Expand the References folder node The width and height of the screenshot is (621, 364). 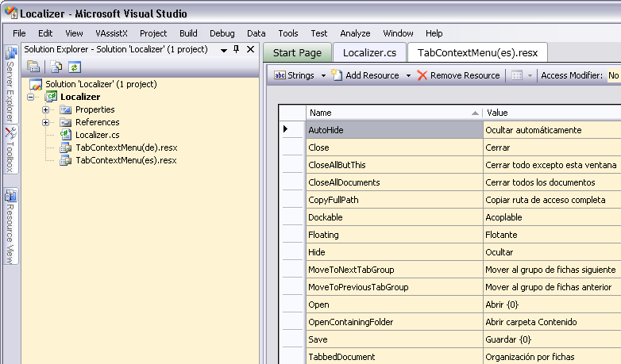coord(46,122)
